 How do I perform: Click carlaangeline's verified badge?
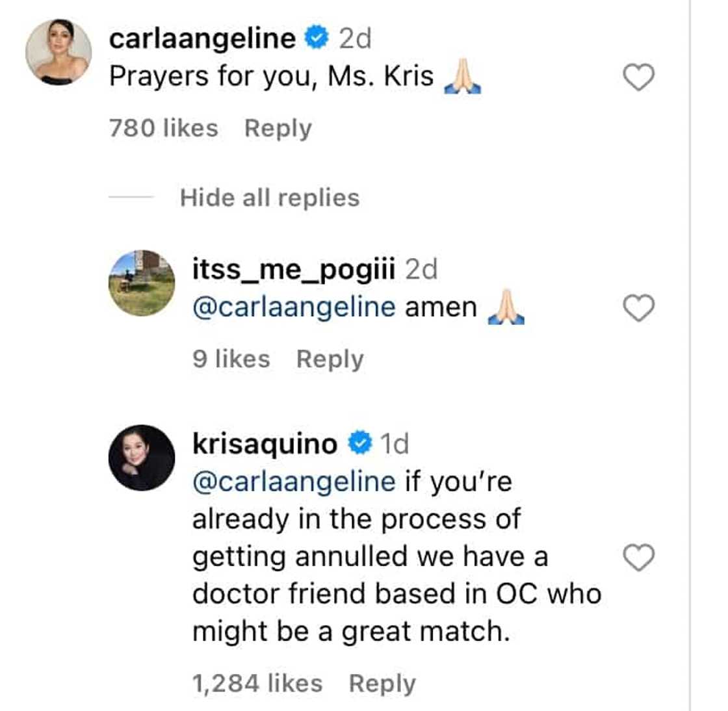click(x=317, y=39)
